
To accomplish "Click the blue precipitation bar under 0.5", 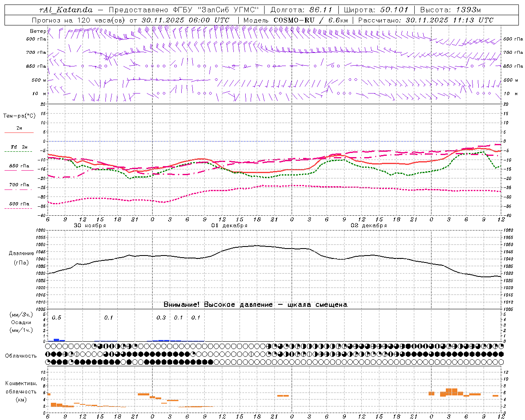I will coord(57,340).
